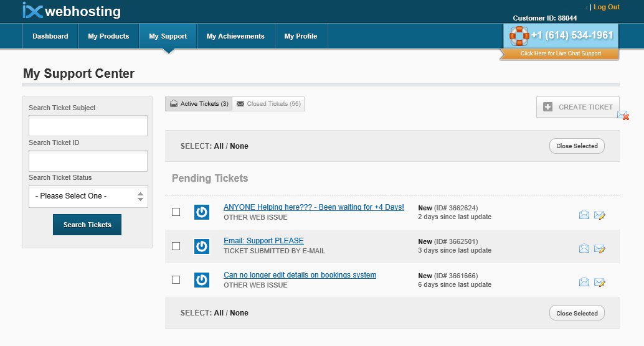Screen dimensions: 644x346
Task: Click the blue status icon for 'ANYONE Helping here???' ticket
Action: (x=202, y=212)
